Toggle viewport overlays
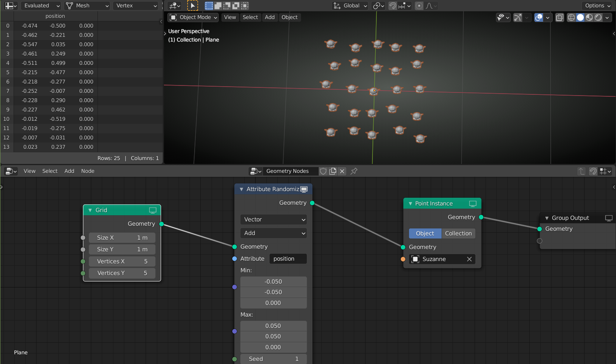The height and width of the screenshot is (364, 616). click(539, 17)
